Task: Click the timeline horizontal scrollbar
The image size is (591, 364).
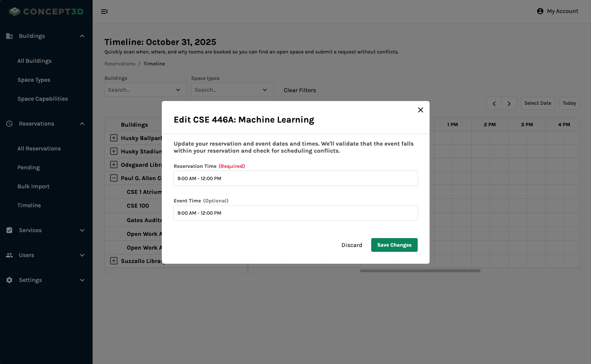Action: click(x=420, y=271)
